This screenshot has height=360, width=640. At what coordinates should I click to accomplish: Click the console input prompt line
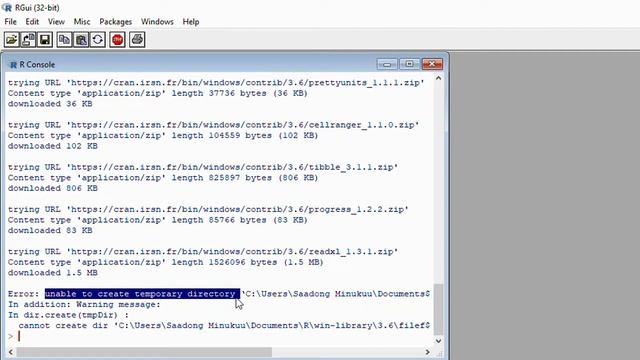click(219, 336)
